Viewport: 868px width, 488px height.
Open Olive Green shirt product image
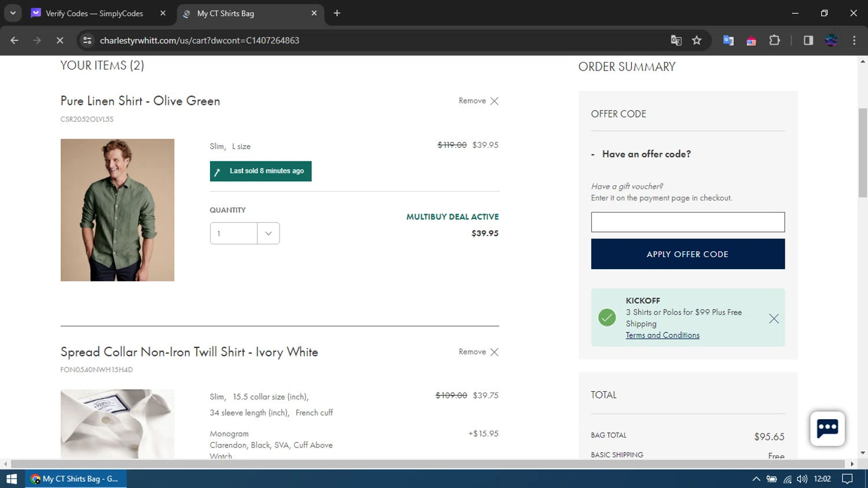pyautogui.click(x=117, y=210)
